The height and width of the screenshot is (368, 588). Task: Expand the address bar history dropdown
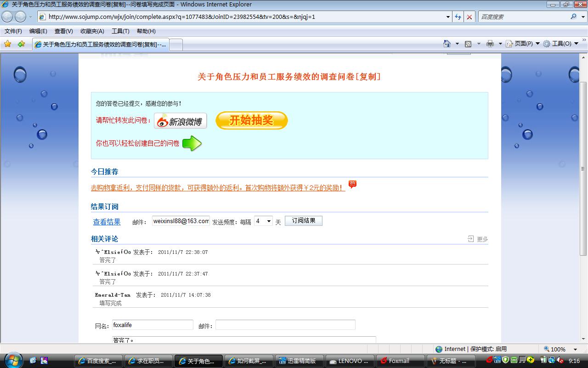coord(448,17)
